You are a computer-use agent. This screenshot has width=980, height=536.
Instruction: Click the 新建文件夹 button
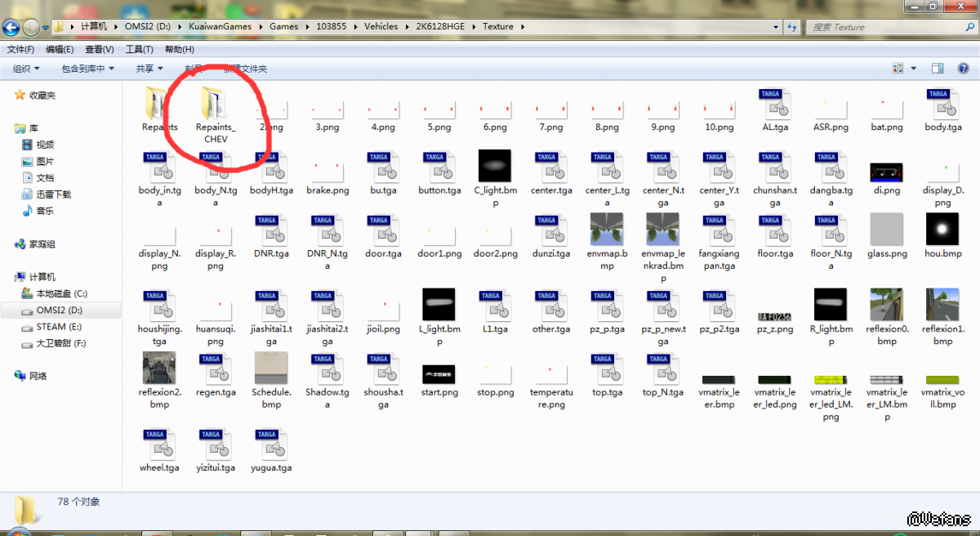tap(245, 69)
